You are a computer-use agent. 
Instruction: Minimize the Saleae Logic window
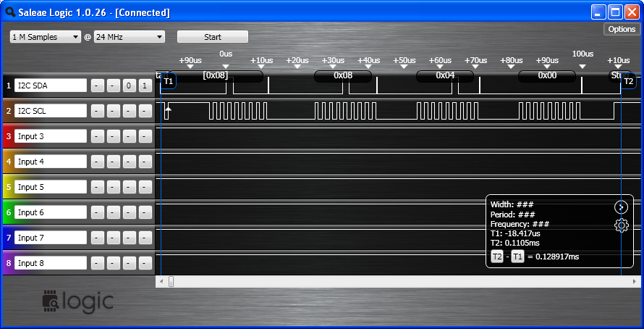(598, 12)
